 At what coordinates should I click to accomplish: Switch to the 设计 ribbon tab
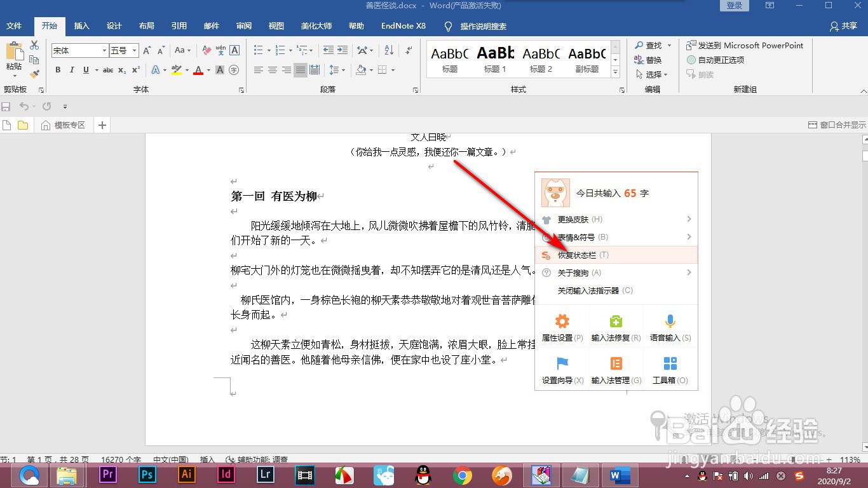(x=114, y=26)
